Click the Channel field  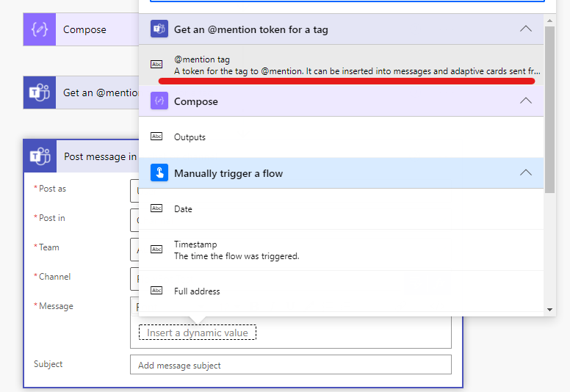coord(134,279)
